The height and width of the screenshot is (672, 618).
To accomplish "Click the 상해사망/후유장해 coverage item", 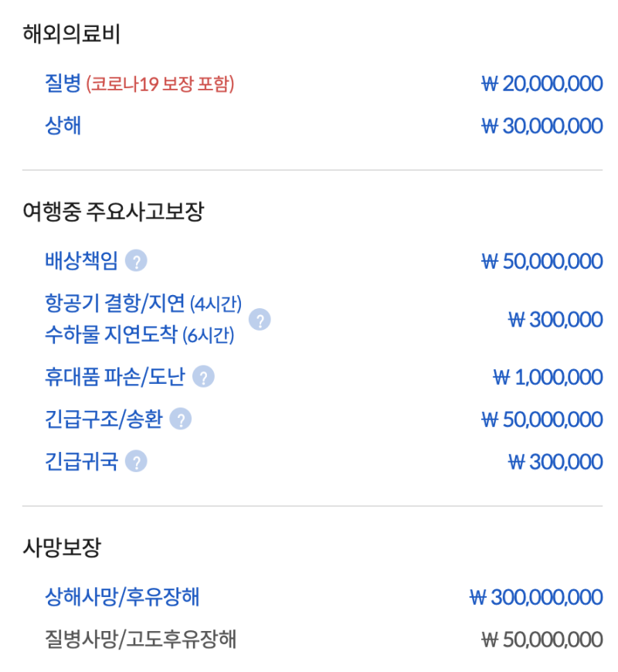I will [x=122, y=596].
